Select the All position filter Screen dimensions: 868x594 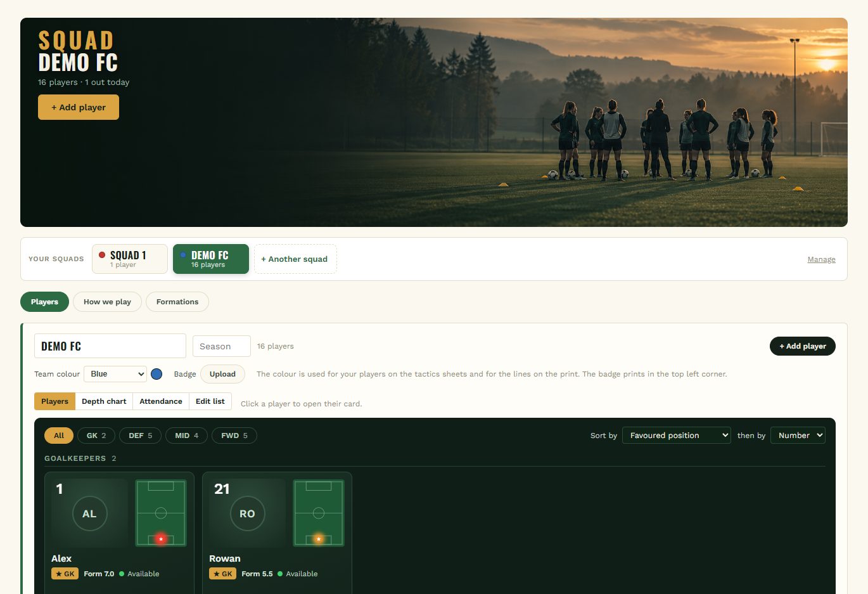click(x=59, y=436)
